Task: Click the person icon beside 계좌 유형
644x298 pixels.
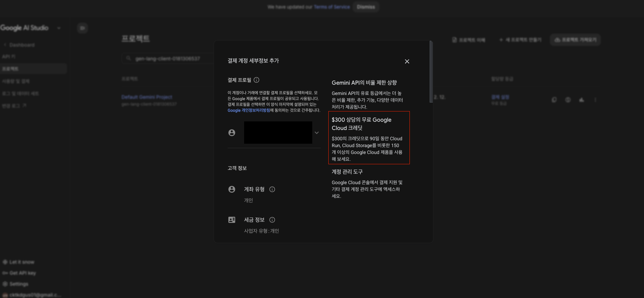Action: [x=232, y=189]
